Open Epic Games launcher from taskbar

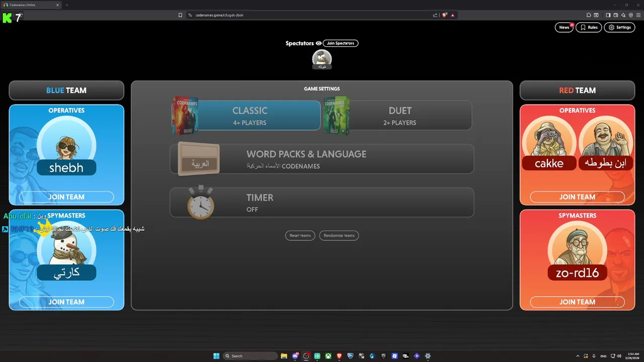tap(383, 356)
